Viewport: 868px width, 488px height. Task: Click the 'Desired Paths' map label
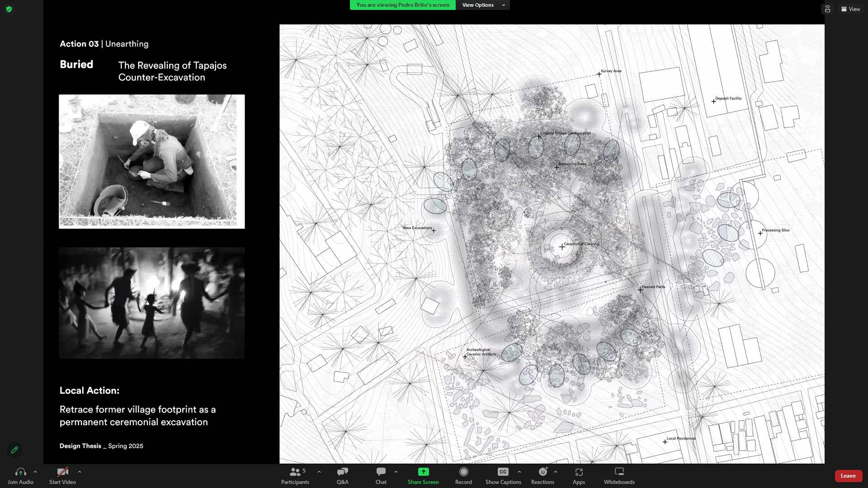click(654, 287)
